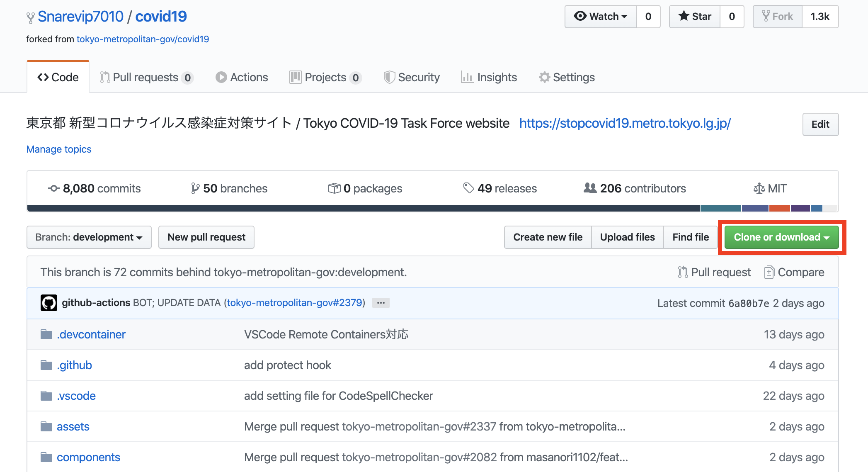This screenshot has height=472, width=868.
Task: Open Clone or download dropdown
Action: [x=782, y=237]
